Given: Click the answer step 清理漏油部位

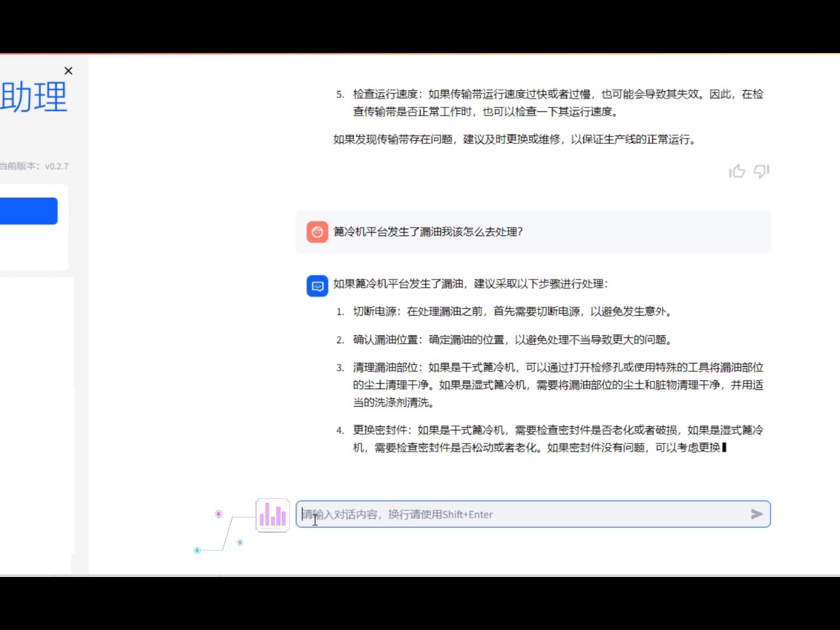Looking at the screenshot, I should click(387, 367).
